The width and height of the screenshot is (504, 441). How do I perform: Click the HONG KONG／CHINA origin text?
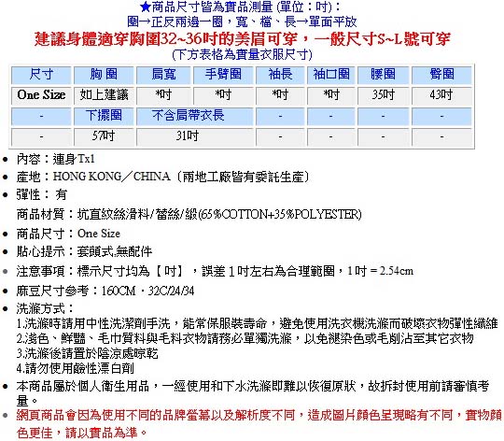click(x=112, y=177)
